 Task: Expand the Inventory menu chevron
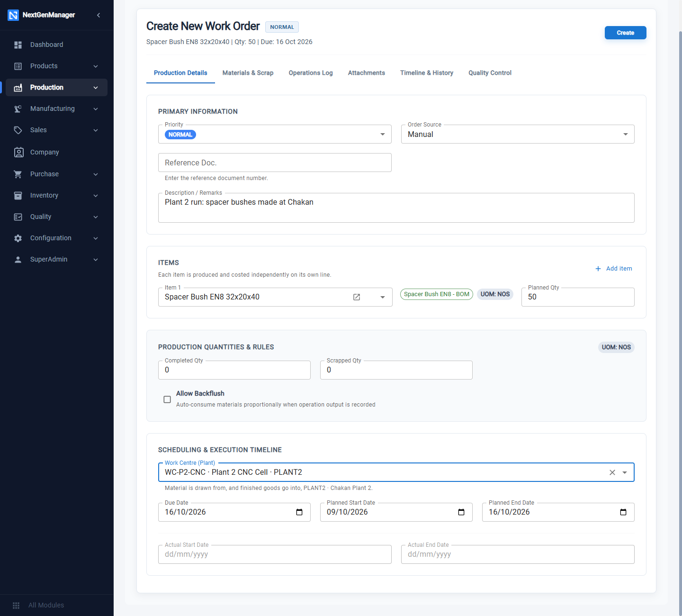click(96, 195)
